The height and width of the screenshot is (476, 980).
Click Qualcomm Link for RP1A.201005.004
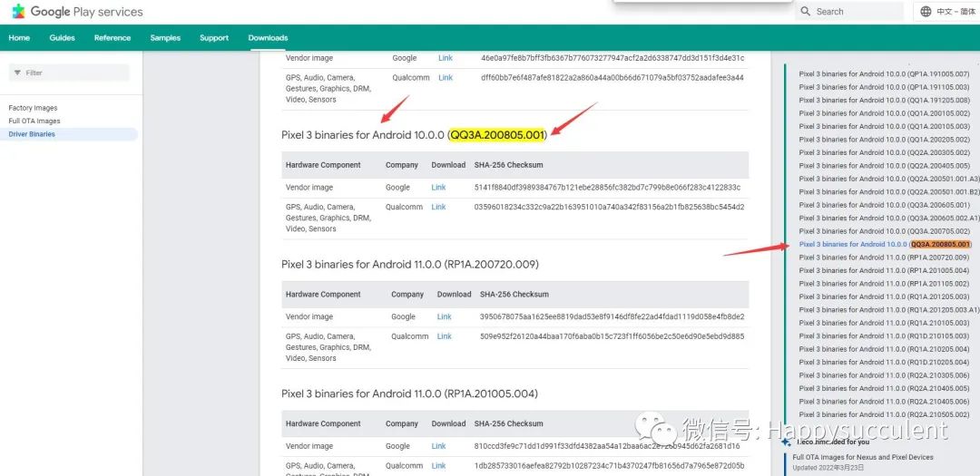(x=438, y=466)
